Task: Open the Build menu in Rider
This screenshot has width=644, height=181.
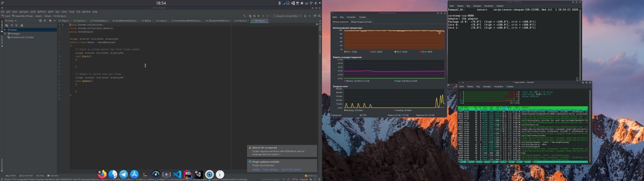Action: [x=51, y=12]
